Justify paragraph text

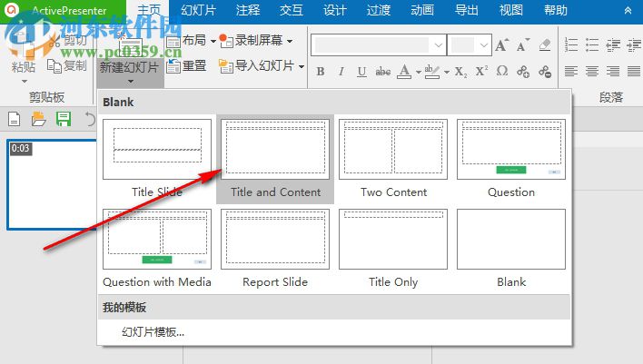(x=634, y=72)
